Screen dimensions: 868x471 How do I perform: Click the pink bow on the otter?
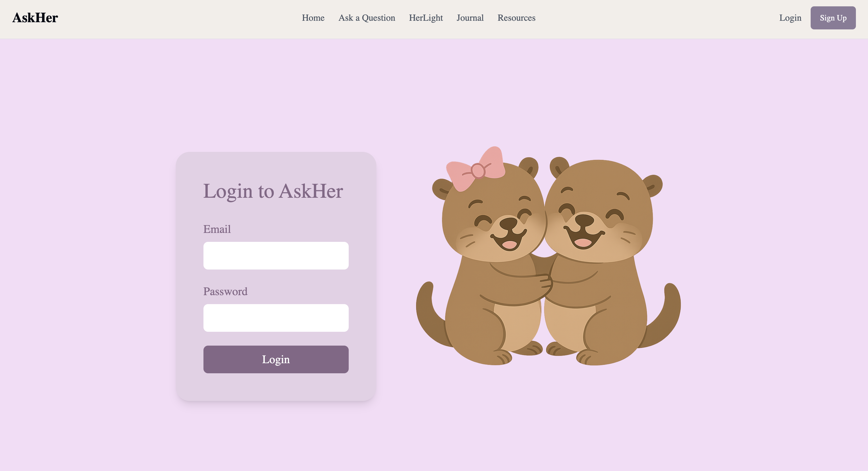pos(476,169)
